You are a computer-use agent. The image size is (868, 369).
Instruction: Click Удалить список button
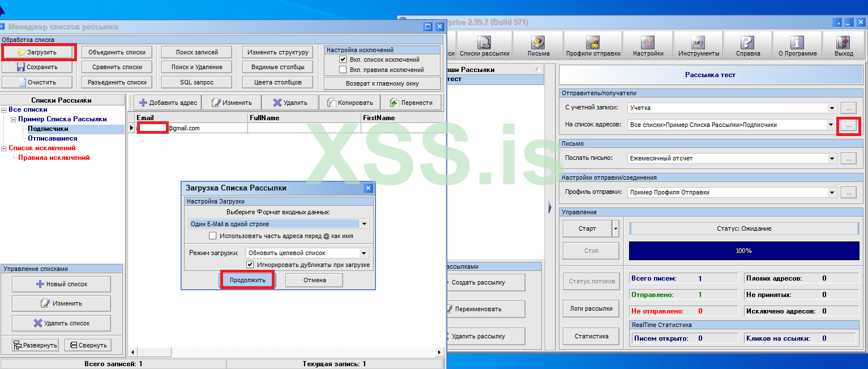pyautogui.click(x=61, y=323)
